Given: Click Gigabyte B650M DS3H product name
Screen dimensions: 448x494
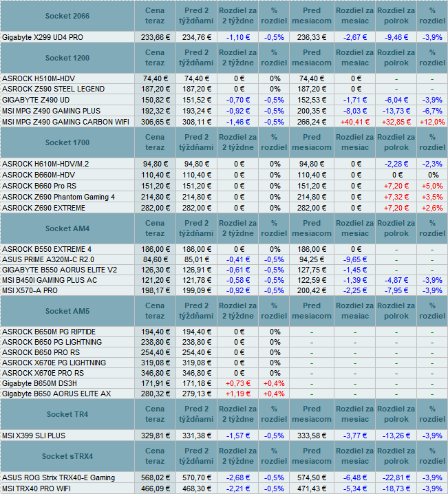Looking at the screenshot, I should 39,383.
